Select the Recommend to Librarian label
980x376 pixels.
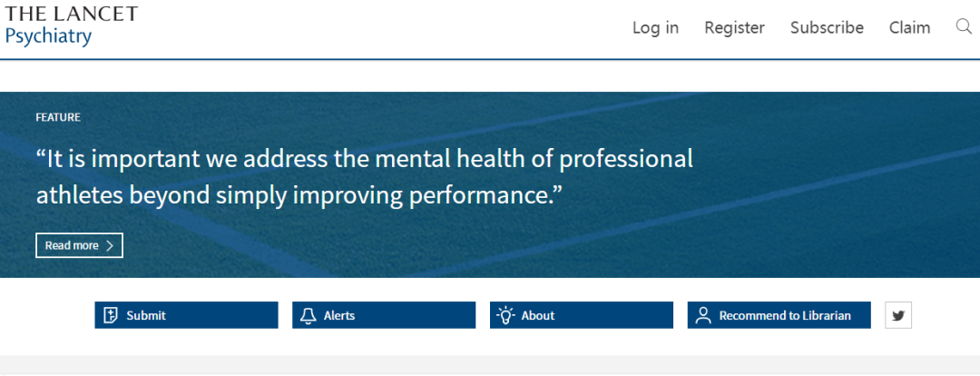(x=785, y=315)
